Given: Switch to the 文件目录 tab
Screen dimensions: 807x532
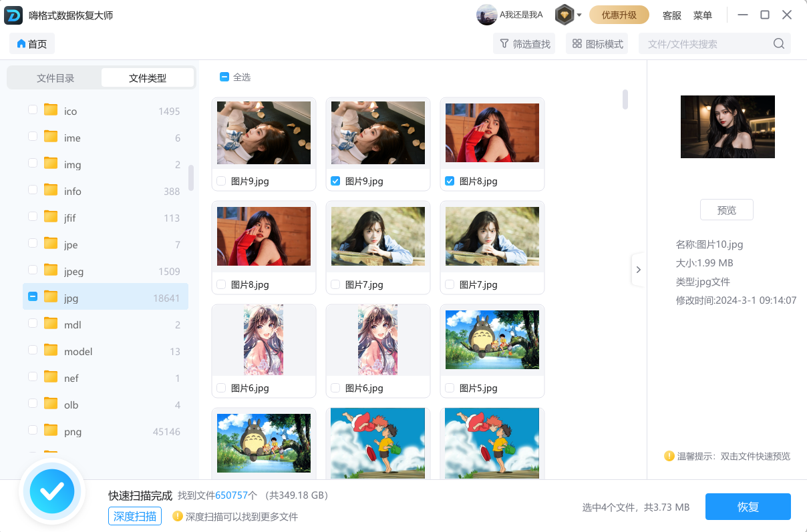Looking at the screenshot, I should (55, 78).
